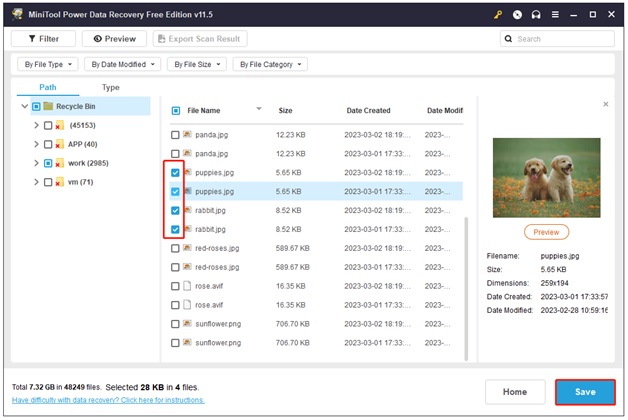628x420 pixels.
Task: Uncheck the highlighted puppies.jpg checkbox
Action: (x=176, y=191)
